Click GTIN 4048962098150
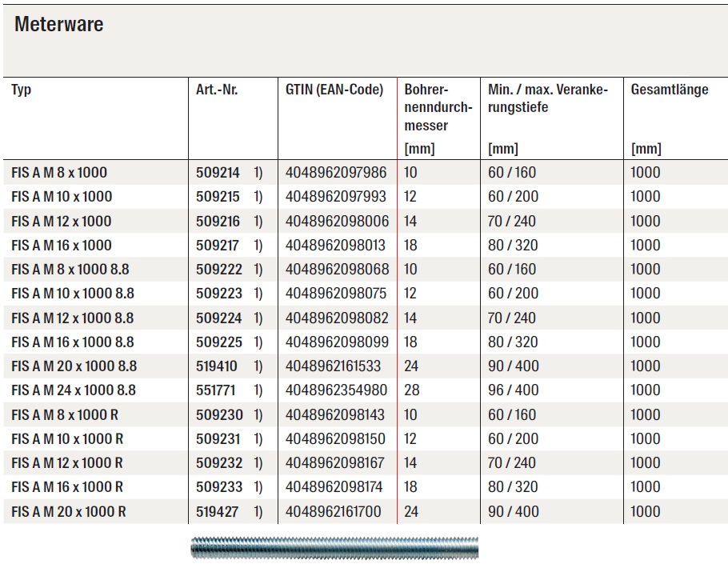Image resolution: width=728 pixels, height=572 pixels. (x=335, y=438)
